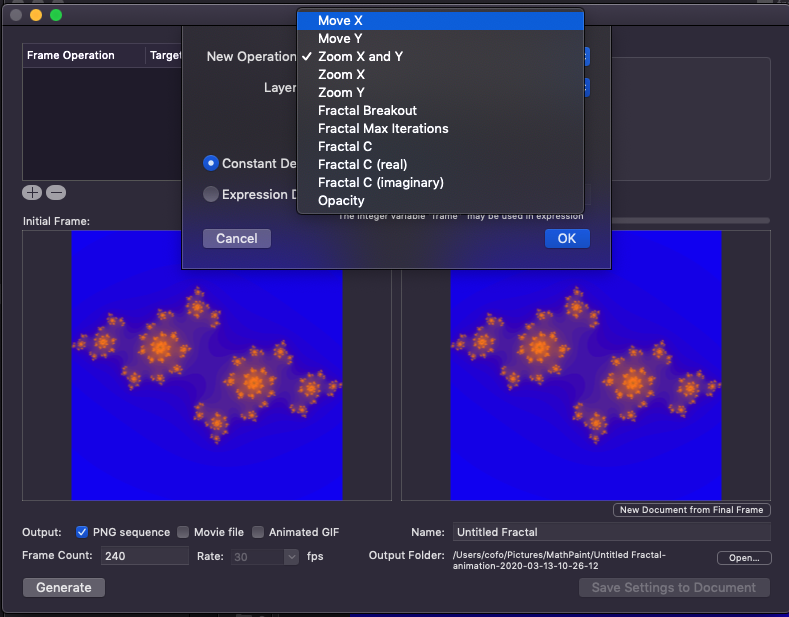Select the Expression Delta radio button

[x=210, y=194]
